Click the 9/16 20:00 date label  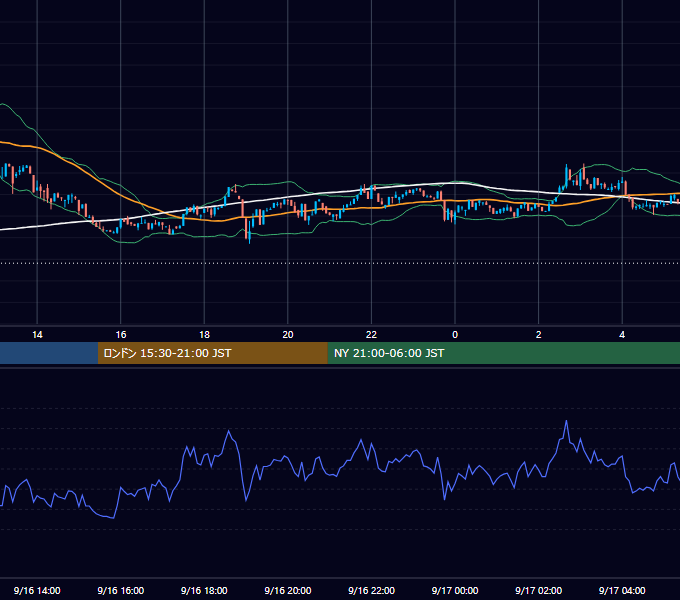[x=288, y=590]
